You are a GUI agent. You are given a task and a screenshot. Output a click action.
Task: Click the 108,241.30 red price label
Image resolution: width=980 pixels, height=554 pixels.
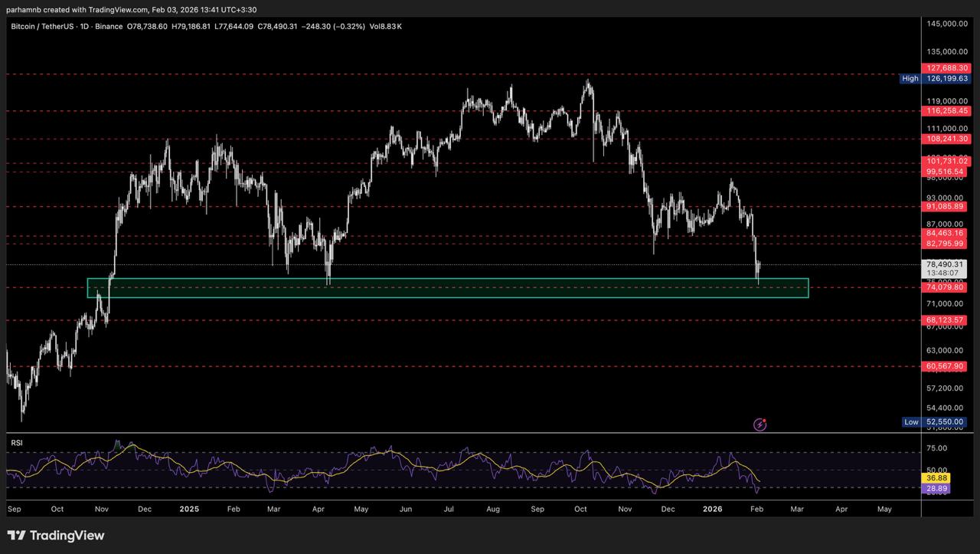pos(946,139)
